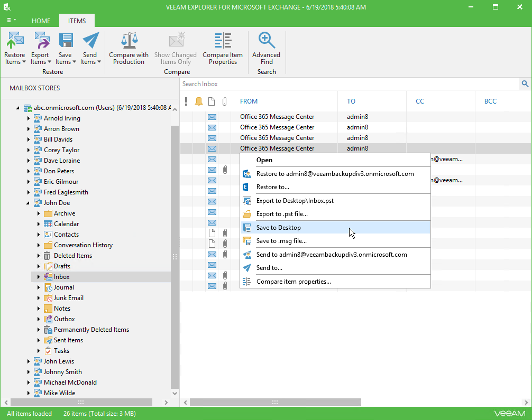Image resolution: width=532 pixels, height=420 pixels.
Task: Sort messages by FROM column header
Action: pyautogui.click(x=249, y=101)
